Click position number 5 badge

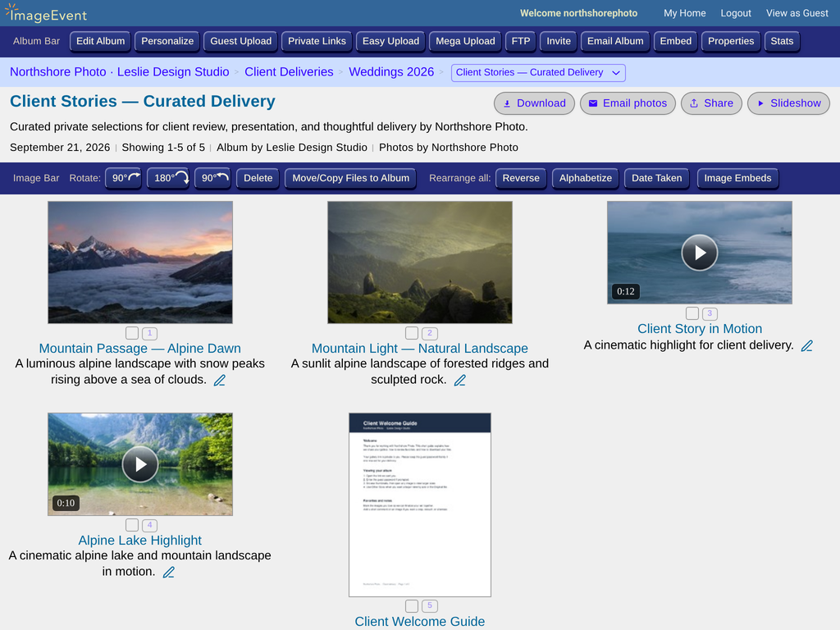click(x=430, y=606)
